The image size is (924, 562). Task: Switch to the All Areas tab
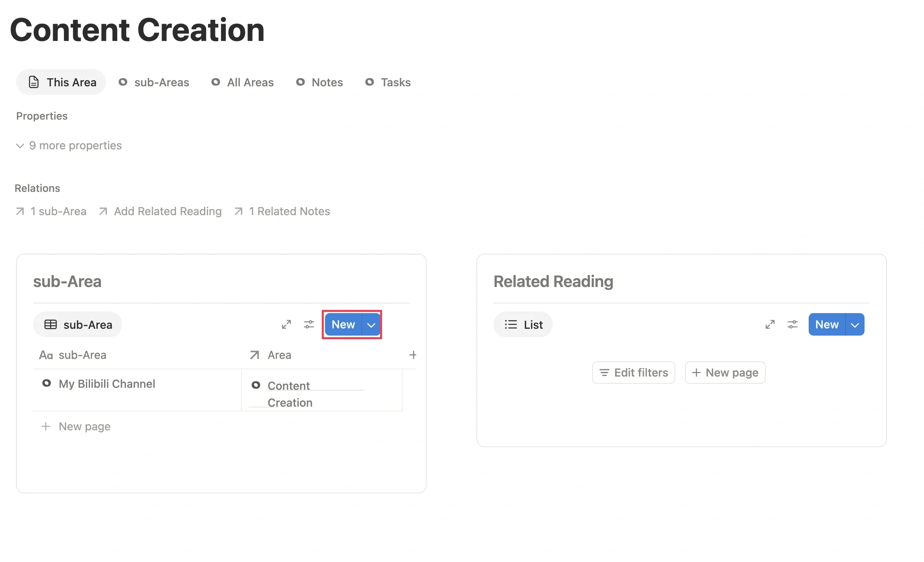[243, 82]
